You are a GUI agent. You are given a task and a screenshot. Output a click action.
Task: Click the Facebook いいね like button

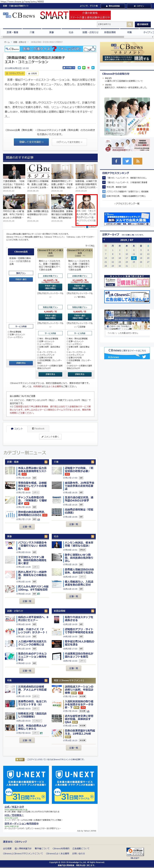[x=69, y=68]
